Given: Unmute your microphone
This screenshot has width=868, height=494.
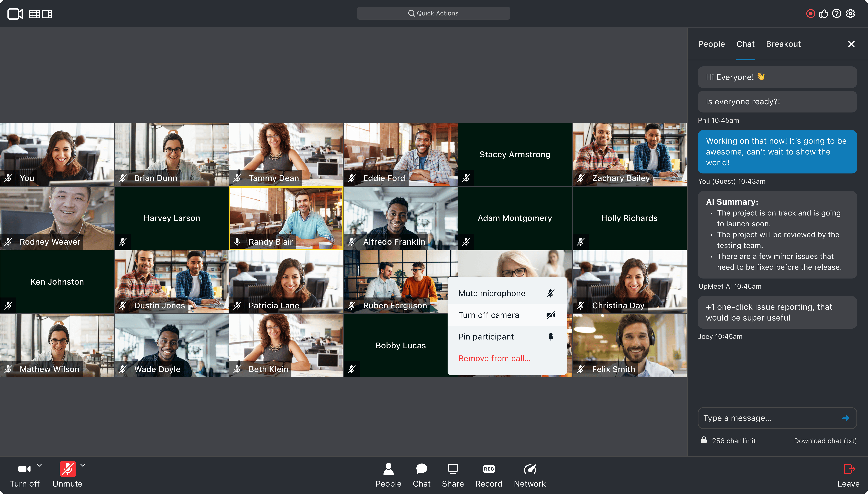Looking at the screenshot, I should click(x=67, y=475).
